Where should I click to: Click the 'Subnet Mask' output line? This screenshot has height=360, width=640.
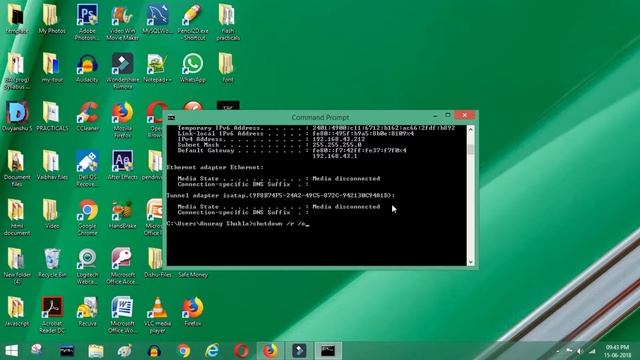pos(269,145)
